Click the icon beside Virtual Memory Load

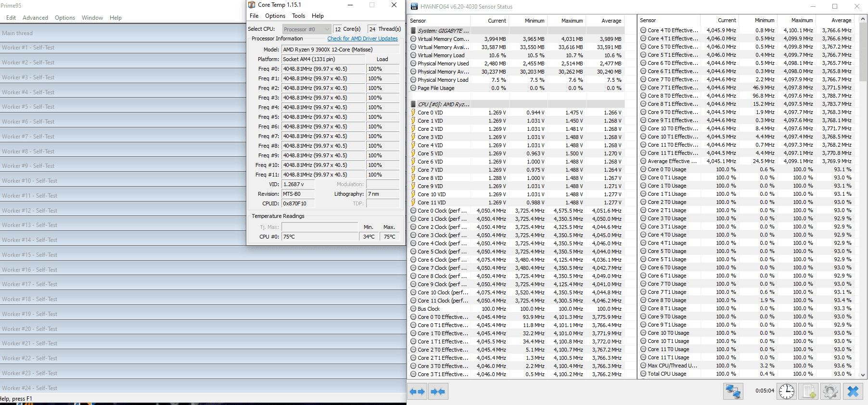(x=413, y=55)
